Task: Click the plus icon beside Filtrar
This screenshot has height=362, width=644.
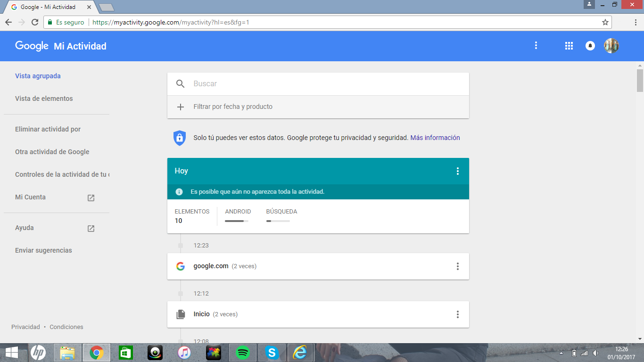Action: click(180, 107)
